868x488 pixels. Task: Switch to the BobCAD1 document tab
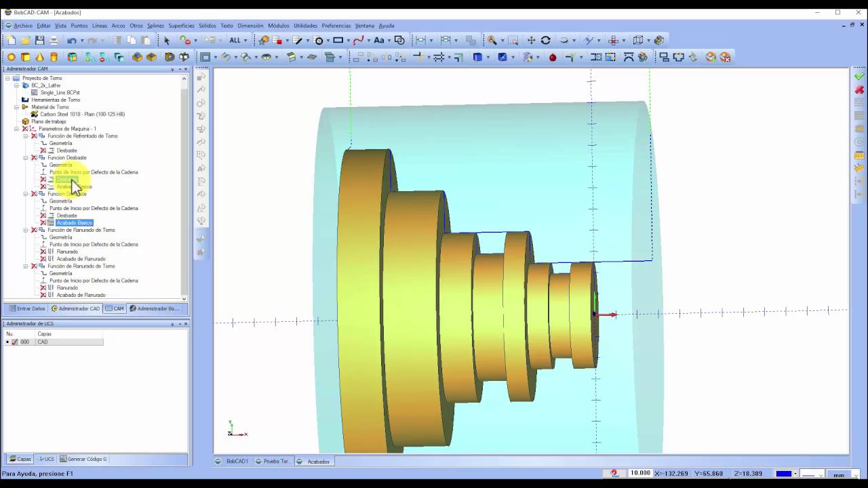(232, 462)
